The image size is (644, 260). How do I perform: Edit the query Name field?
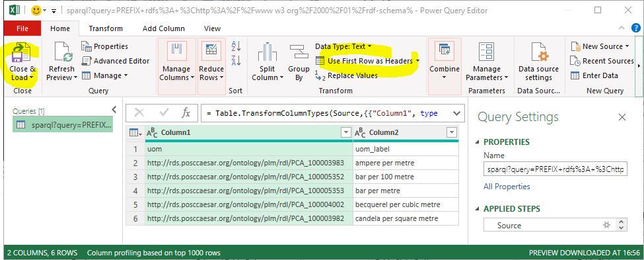point(555,169)
